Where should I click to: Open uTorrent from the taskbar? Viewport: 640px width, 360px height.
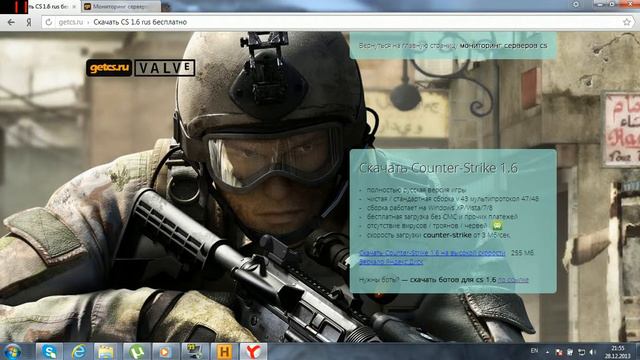[x=137, y=352]
